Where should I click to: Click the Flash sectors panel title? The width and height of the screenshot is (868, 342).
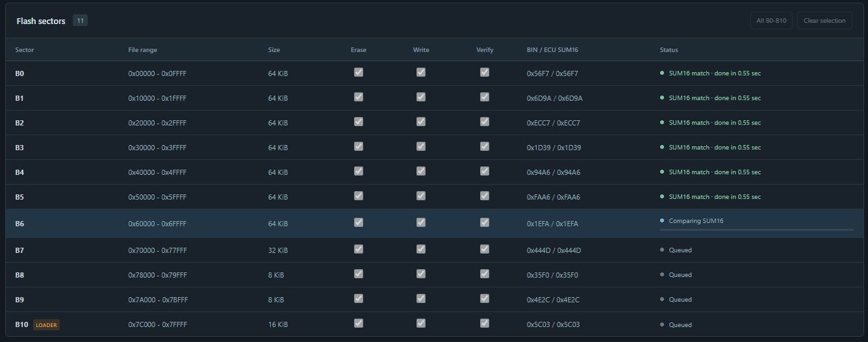pyautogui.click(x=41, y=21)
